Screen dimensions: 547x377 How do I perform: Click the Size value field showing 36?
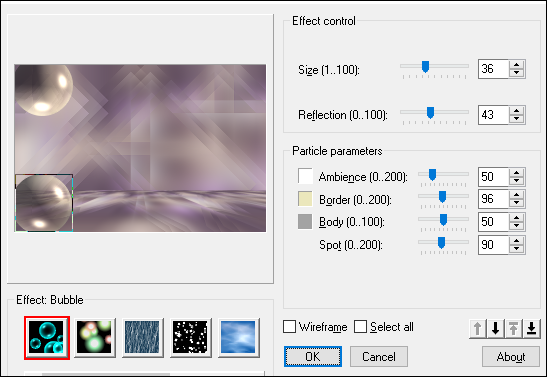click(494, 69)
